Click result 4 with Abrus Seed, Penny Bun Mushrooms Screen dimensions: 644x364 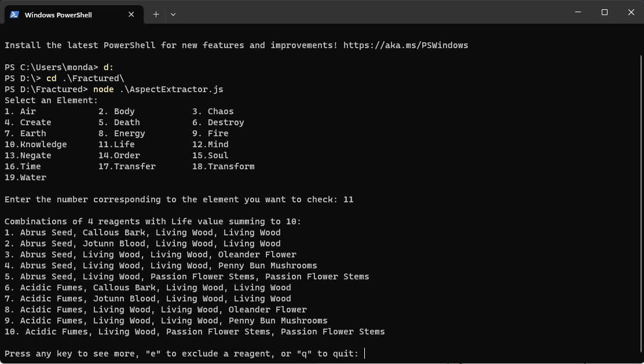[x=160, y=266]
